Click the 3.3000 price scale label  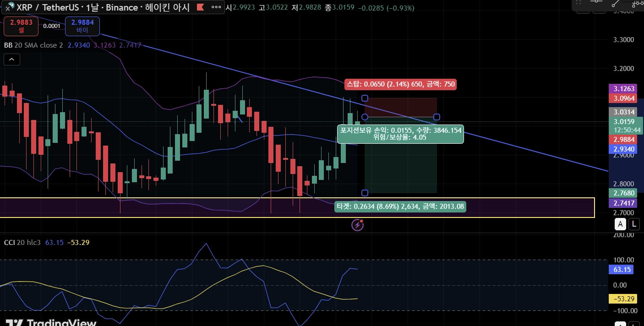623,40
